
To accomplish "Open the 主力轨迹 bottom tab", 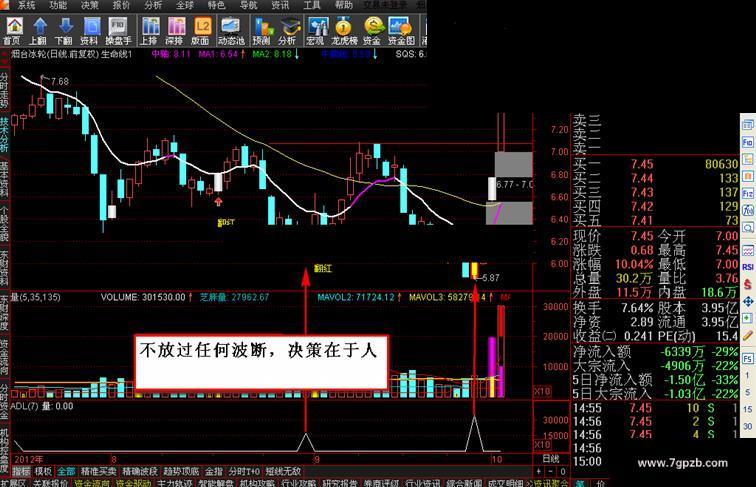I will [x=175, y=483].
